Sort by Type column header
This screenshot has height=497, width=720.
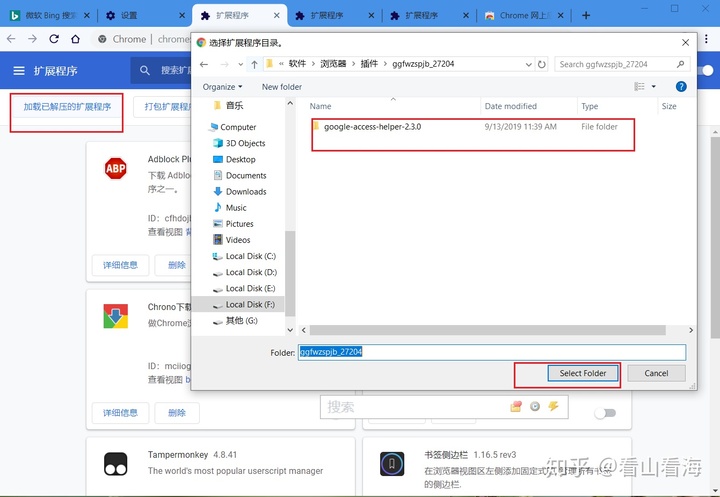pyautogui.click(x=590, y=106)
